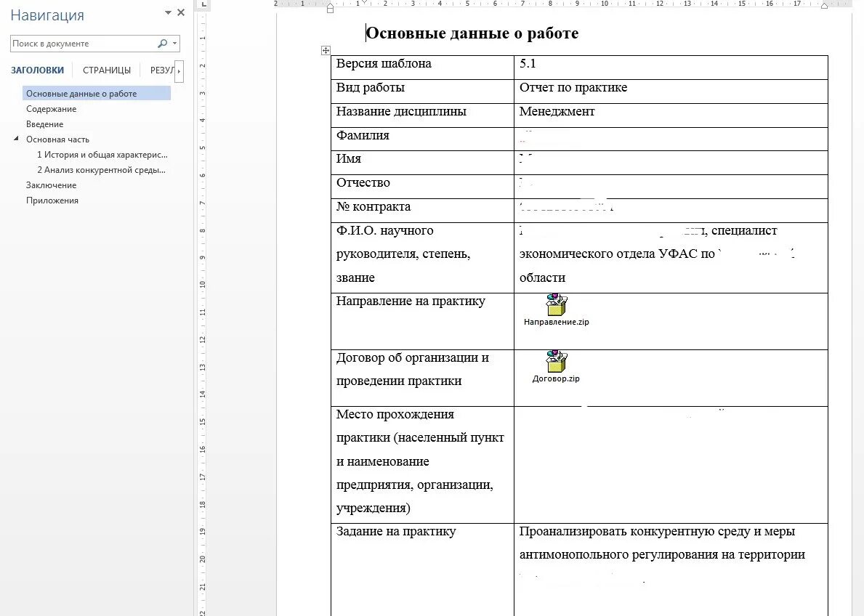
Task: Click the right arrow beside the РЕЗУЛ tab
Action: point(179,70)
